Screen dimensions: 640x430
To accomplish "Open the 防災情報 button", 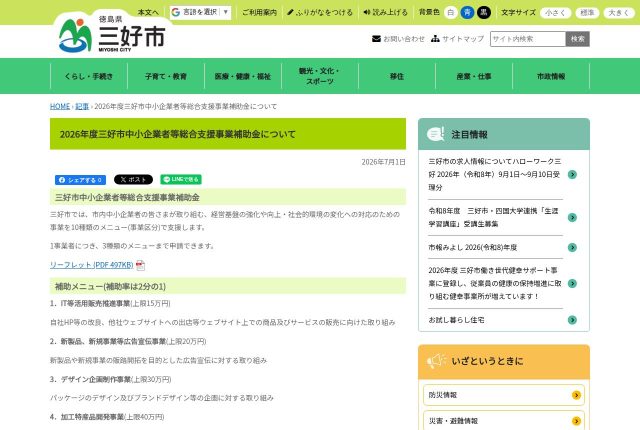I will [504, 395].
